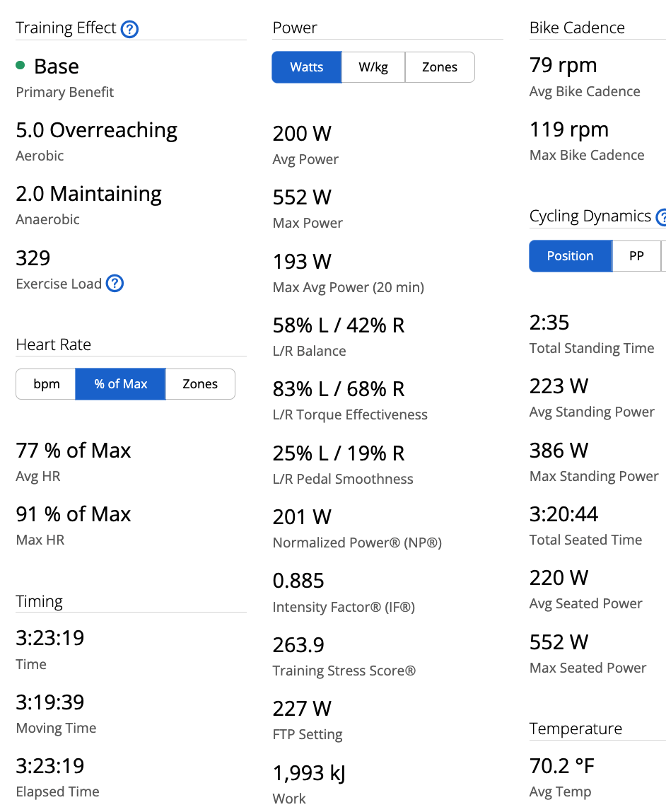Switch power display to Watts
Image resolution: width=666 pixels, height=812 pixels.
pyautogui.click(x=306, y=67)
